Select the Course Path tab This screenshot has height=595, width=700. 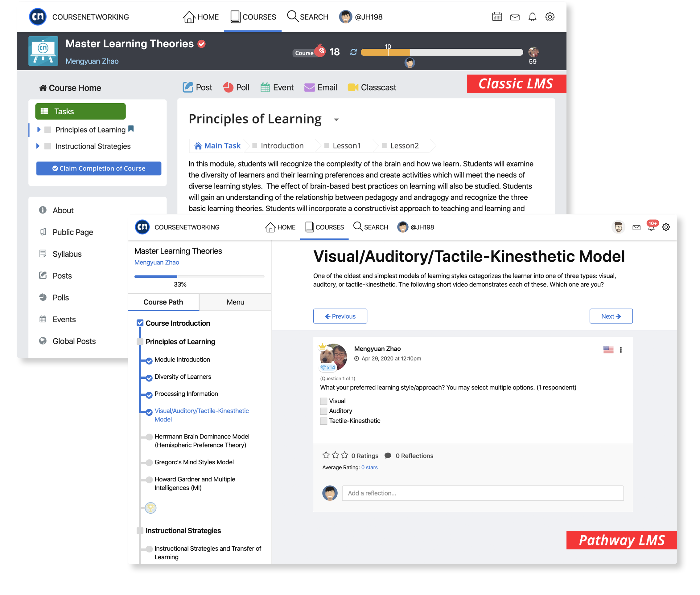[163, 302]
